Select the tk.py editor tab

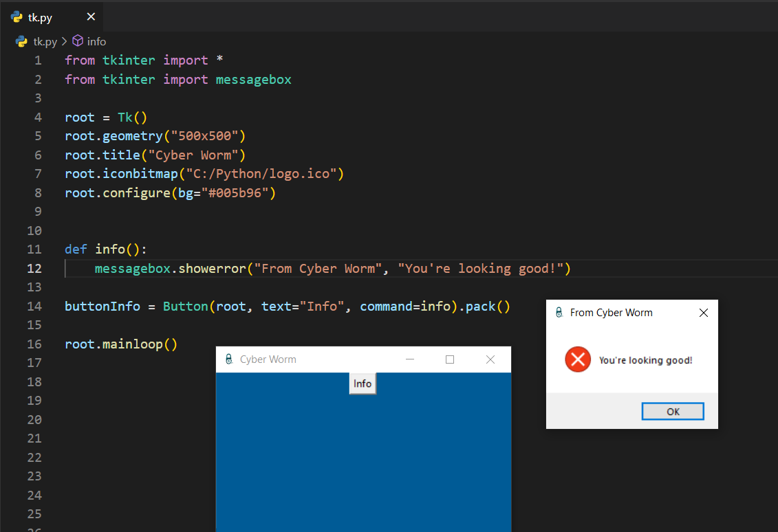pyautogui.click(x=40, y=17)
